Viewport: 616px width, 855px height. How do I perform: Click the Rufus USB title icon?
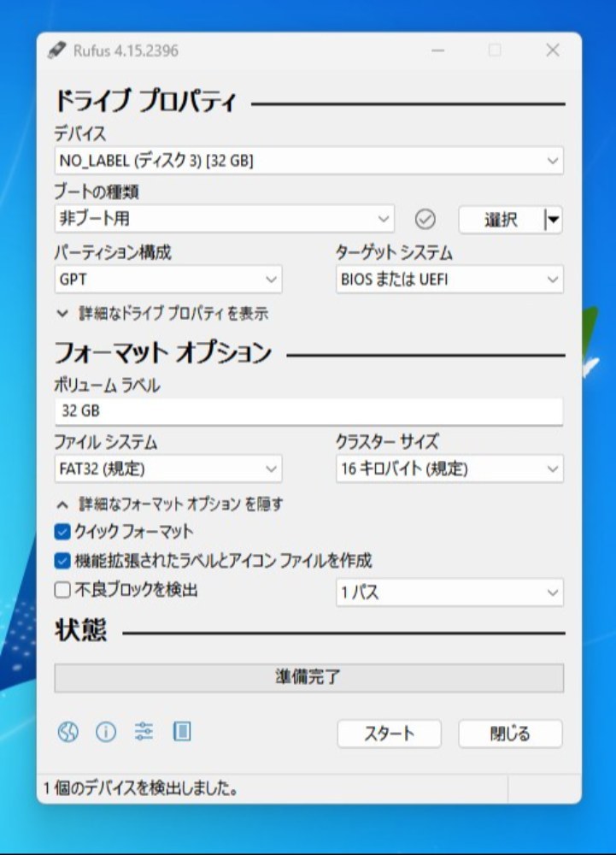[x=56, y=50]
